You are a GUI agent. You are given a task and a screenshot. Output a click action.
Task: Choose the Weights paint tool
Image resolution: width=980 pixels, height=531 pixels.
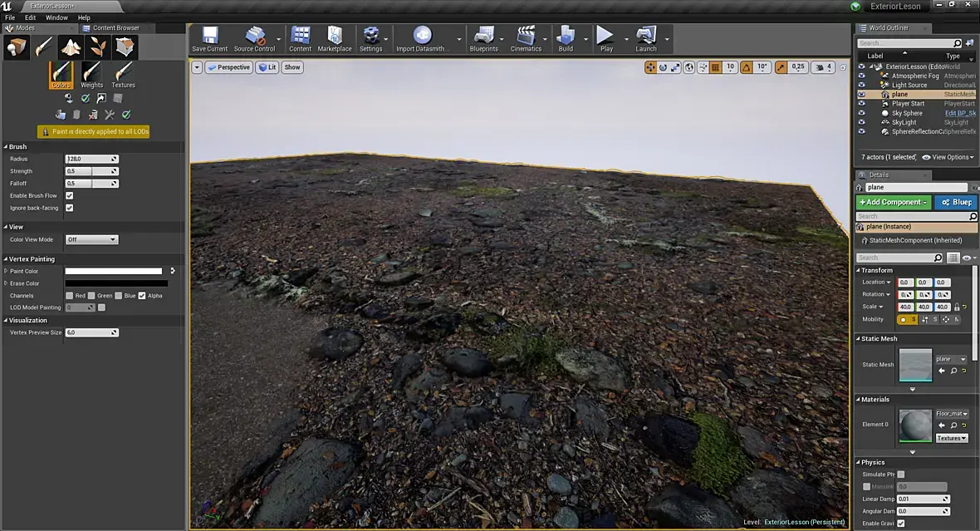point(91,75)
